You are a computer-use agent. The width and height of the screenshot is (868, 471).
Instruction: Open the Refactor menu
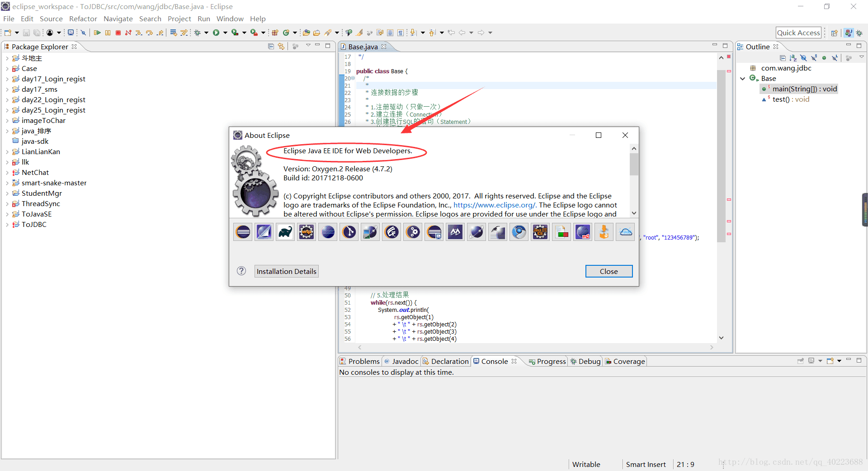pyautogui.click(x=83, y=19)
